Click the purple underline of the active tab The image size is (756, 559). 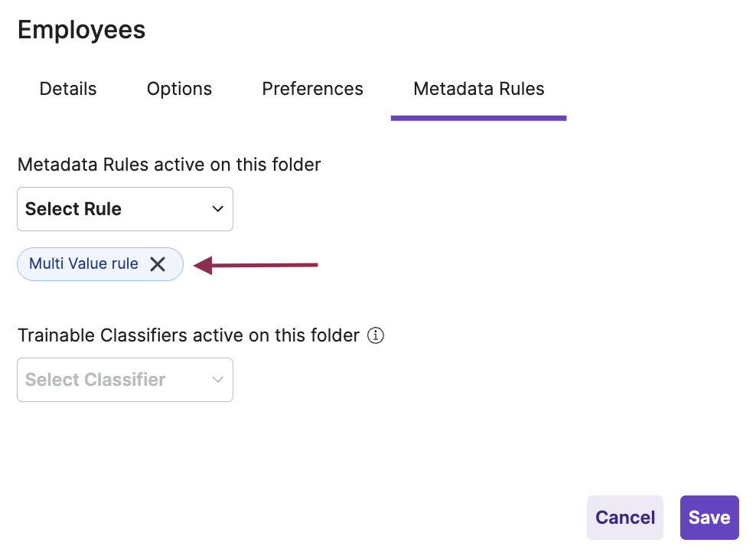click(x=478, y=118)
